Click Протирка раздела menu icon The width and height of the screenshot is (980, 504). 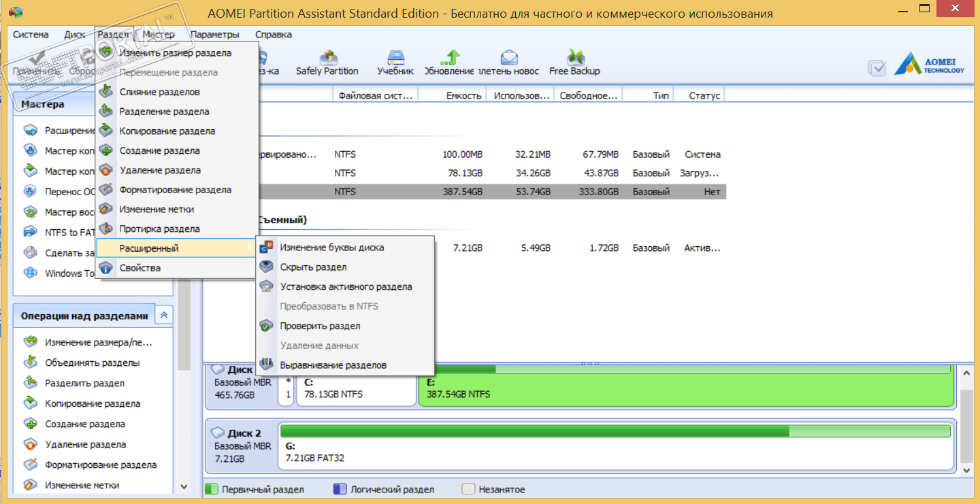tap(106, 229)
